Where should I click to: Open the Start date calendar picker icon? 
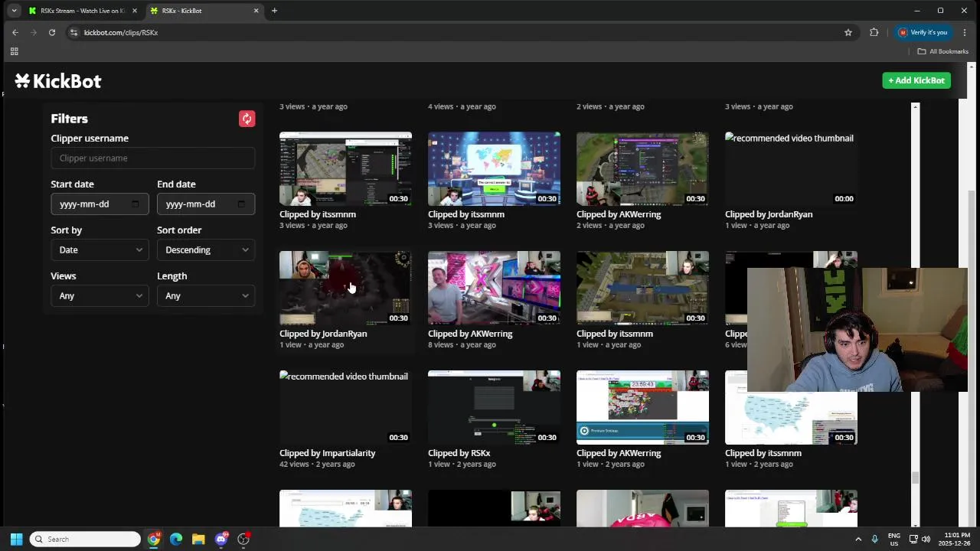click(136, 204)
